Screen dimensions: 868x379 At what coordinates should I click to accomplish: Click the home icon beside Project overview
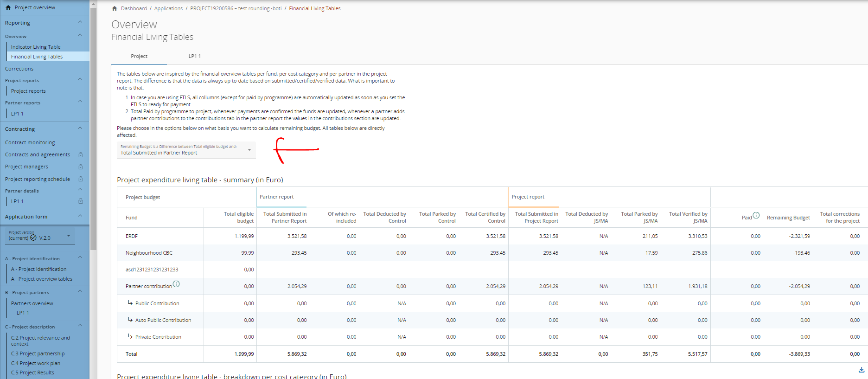[8, 7]
